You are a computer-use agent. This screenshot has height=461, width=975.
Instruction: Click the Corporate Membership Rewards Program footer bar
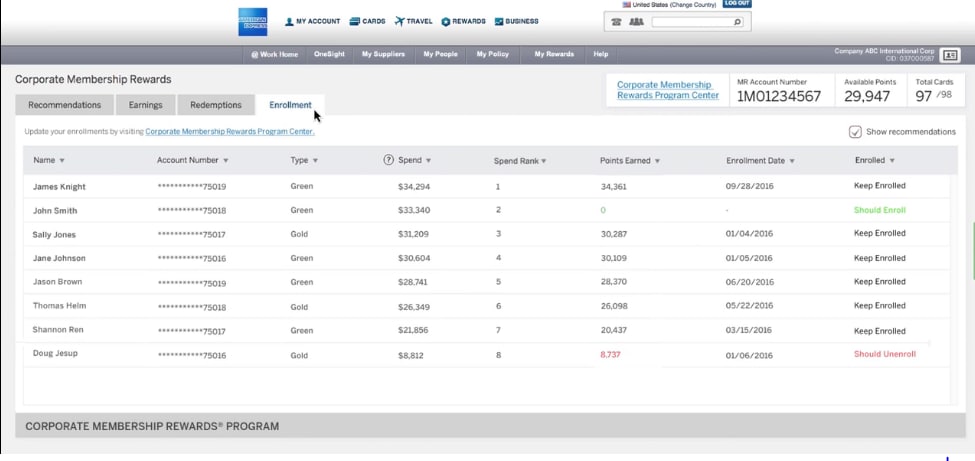[x=490, y=426]
